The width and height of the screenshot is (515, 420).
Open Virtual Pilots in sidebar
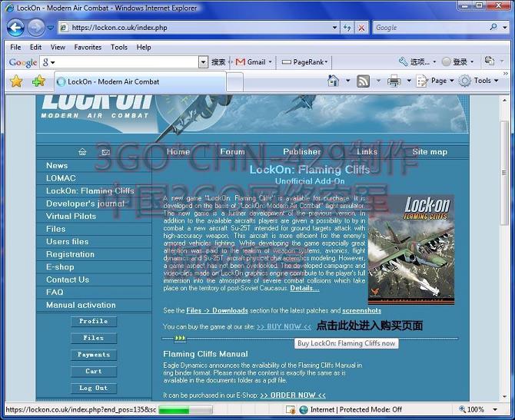pos(71,217)
